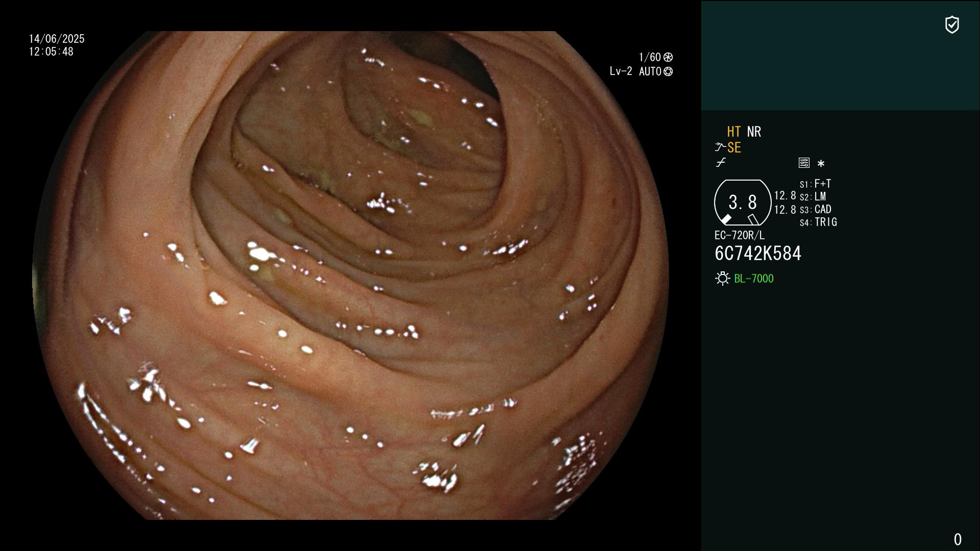Click the iris icon beside AUTO
Viewport: 980px width, 551px height.
click(x=668, y=71)
